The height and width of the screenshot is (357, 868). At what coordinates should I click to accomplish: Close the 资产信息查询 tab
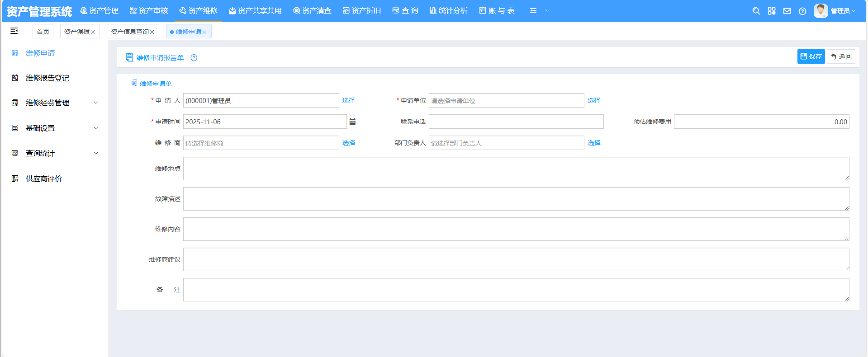coord(152,32)
